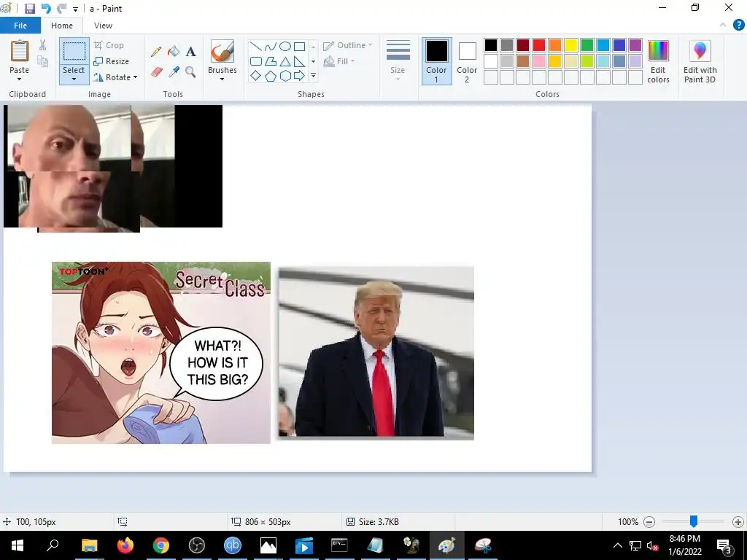747x560 pixels.
Task: Click the Copy icon in Clipboard group
Action: (43, 61)
